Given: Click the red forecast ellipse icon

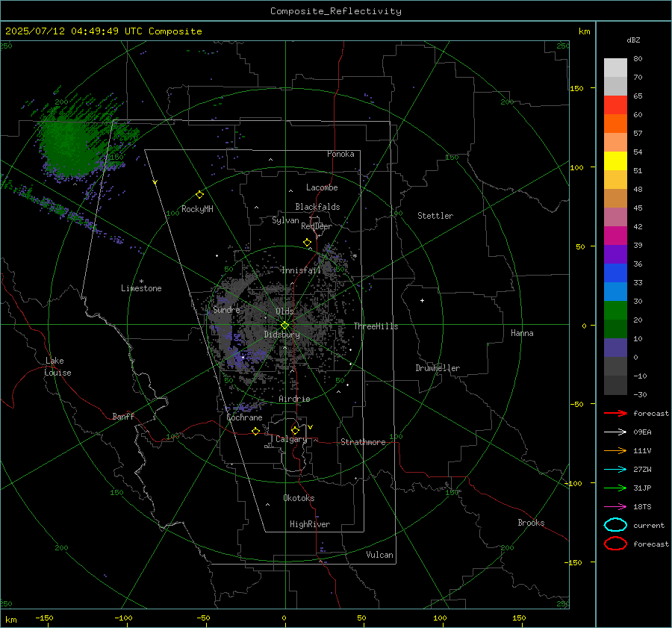Looking at the screenshot, I should coord(615,544).
